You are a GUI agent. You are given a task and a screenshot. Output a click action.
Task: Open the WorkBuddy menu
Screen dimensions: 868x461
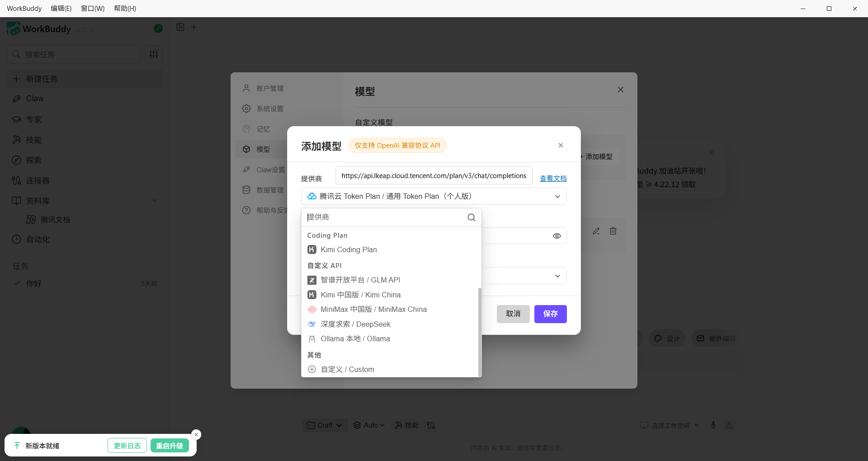pyautogui.click(x=24, y=8)
